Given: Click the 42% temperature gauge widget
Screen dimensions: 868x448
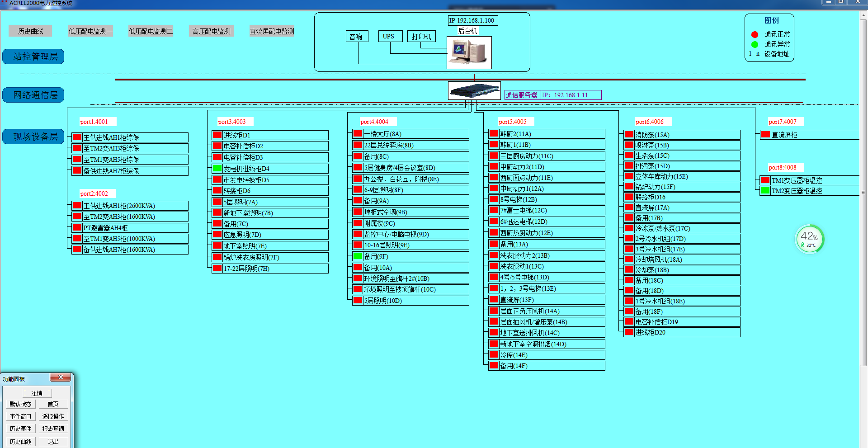Looking at the screenshot, I should pos(809,239).
